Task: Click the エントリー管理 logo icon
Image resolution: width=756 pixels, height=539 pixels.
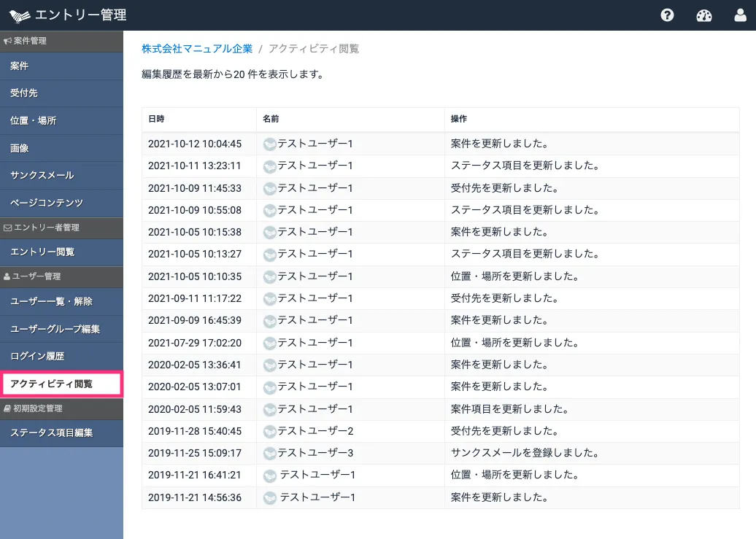Action: [x=20, y=15]
